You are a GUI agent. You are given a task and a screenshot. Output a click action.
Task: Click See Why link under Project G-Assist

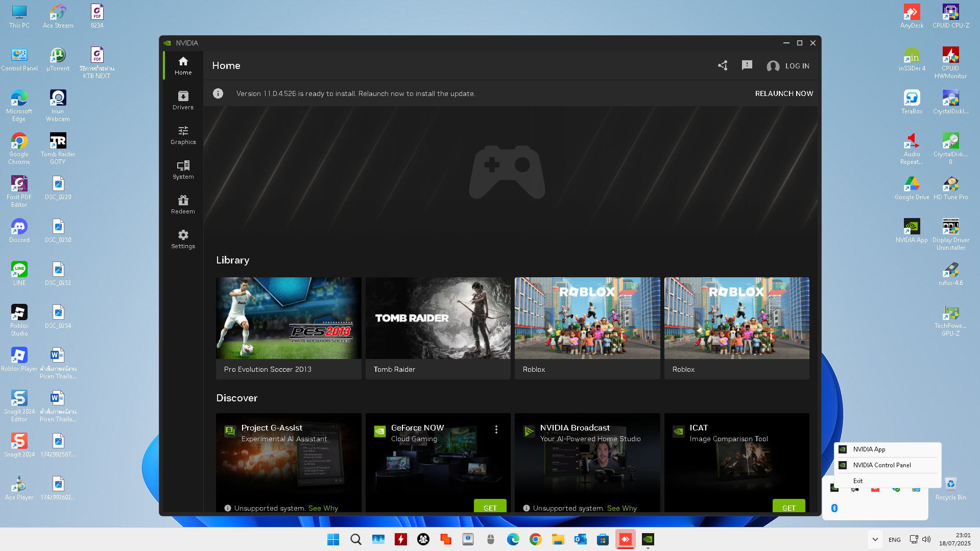(x=323, y=508)
